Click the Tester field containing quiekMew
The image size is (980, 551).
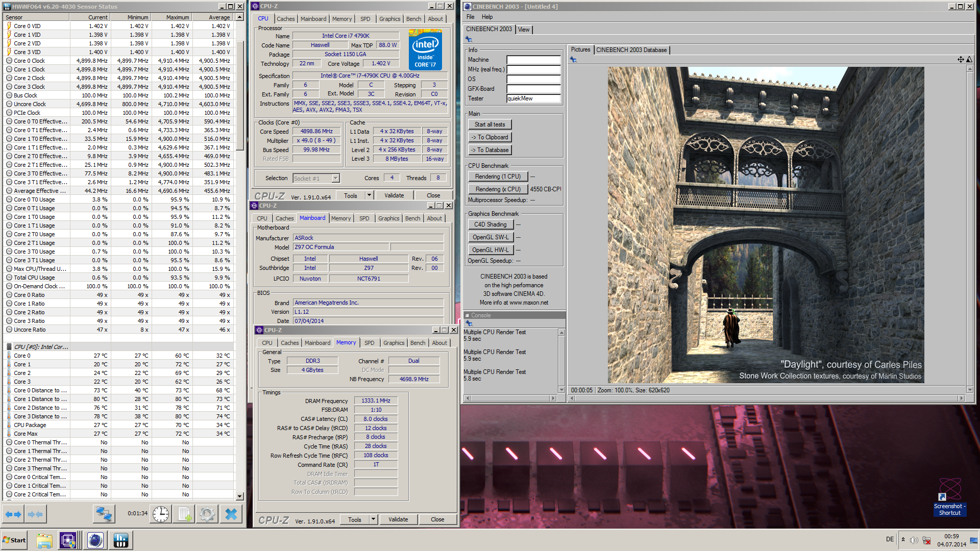coord(533,98)
